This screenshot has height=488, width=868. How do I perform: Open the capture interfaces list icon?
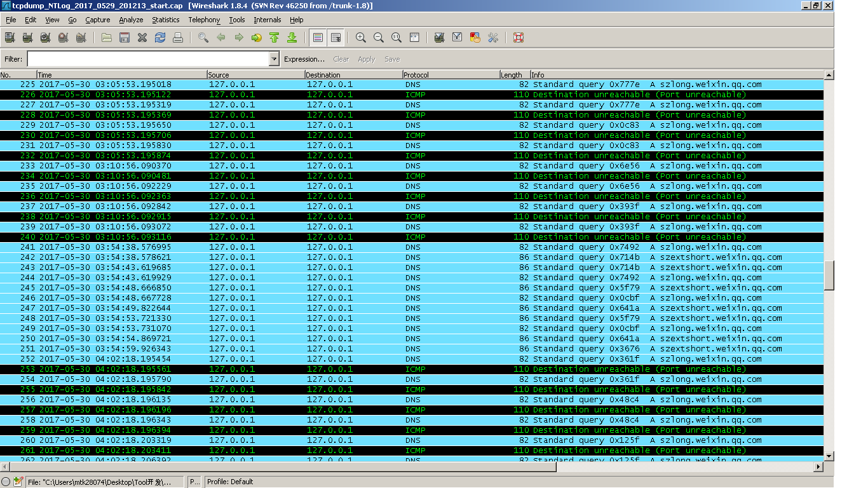[10, 37]
